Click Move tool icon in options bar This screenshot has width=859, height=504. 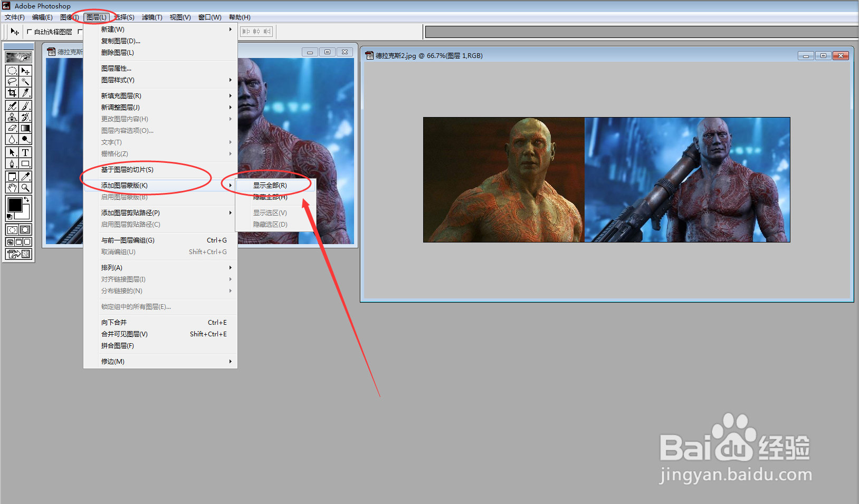[x=15, y=32]
